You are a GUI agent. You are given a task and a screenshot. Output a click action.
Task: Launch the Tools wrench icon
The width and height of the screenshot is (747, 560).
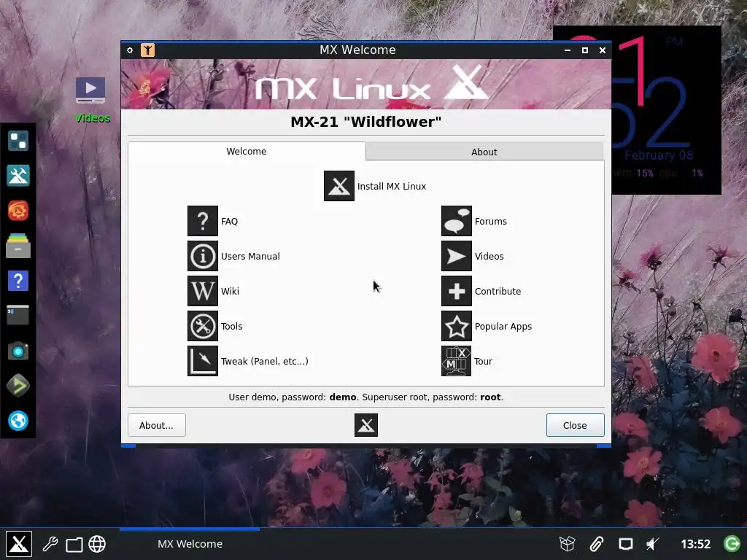coord(203,326)
